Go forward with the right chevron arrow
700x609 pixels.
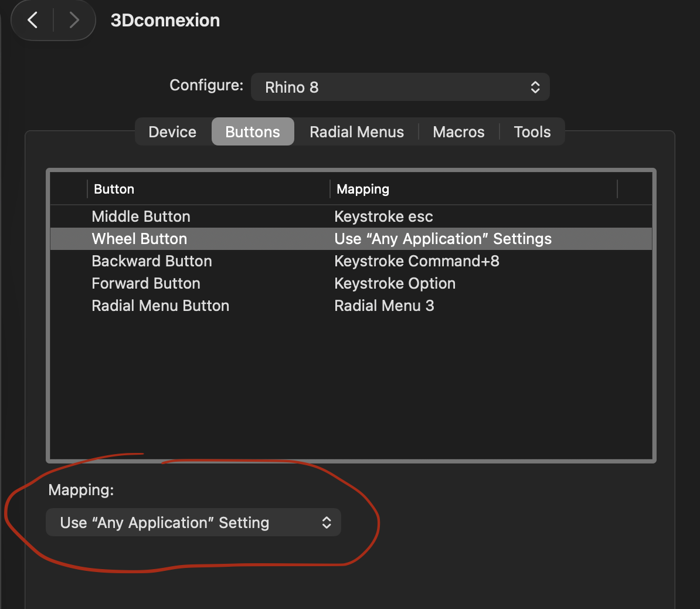(x=74, y=20)
